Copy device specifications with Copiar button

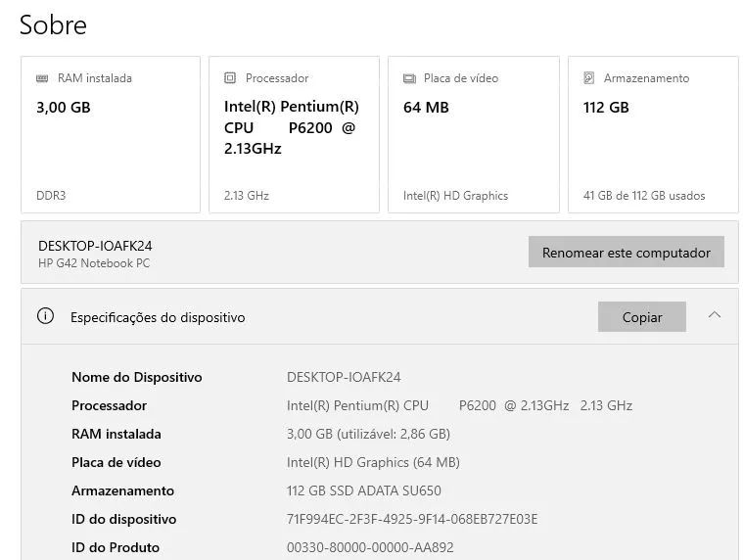pyautogui.click(x=641, y=317)
